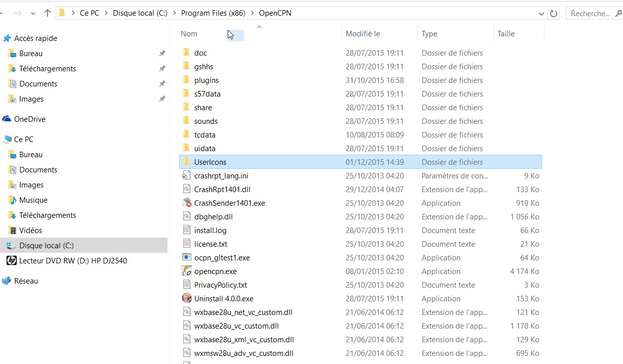This screenshot has height=364, width=623.
Task: Click the CrashRpt1401.dll file icon
Action: point(186,189)
